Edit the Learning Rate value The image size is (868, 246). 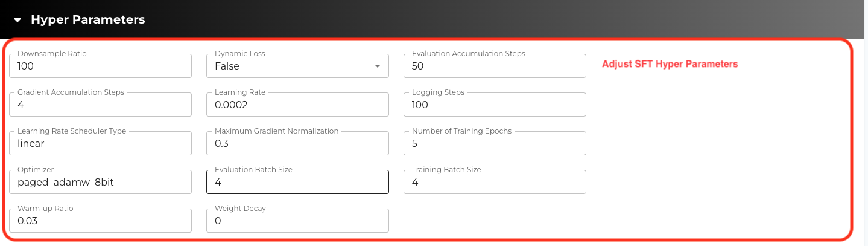pyautogui.click(x=297, y=105)
